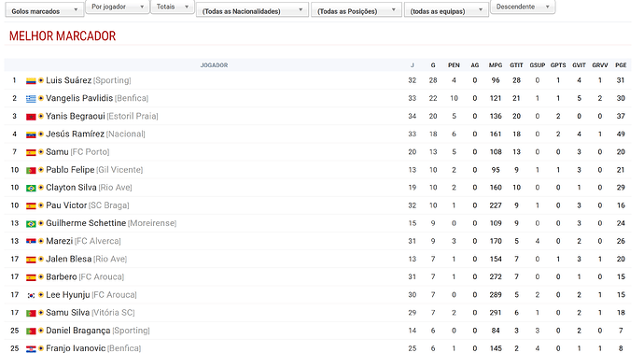The width and height of the screenshot is (644, 353).
Task: Click the Brazil flag beside Clayton Silva
Action: click(x=31, y=188)
